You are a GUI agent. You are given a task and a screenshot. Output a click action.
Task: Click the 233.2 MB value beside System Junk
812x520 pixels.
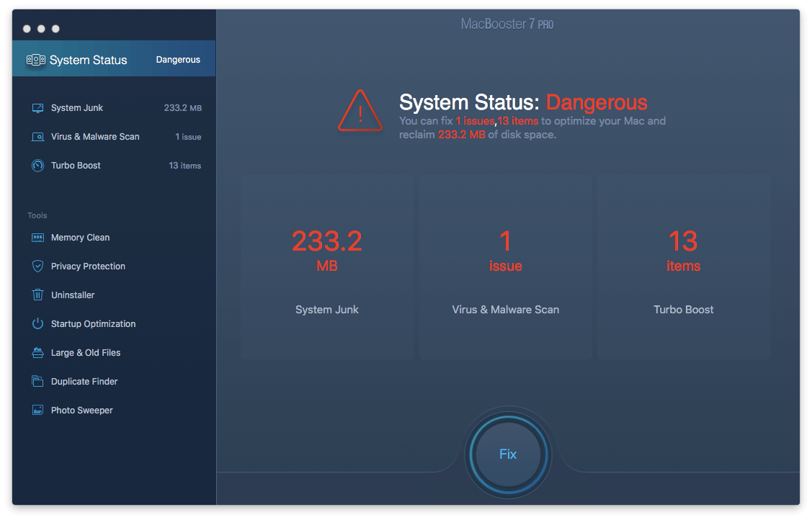coord(183,108)
